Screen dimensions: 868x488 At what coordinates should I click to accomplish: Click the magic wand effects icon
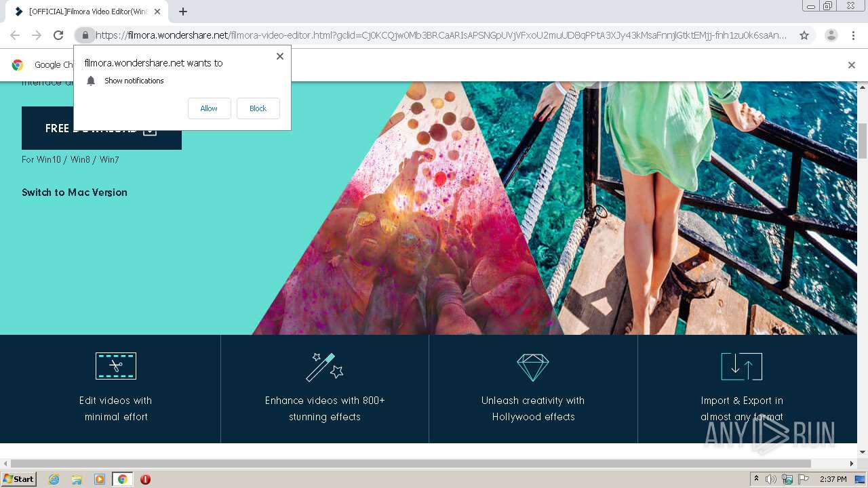point(324,367)
